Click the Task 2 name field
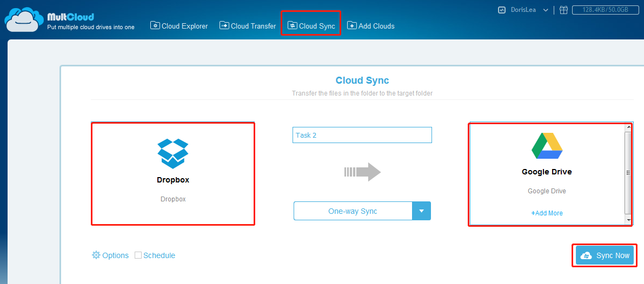Image resolution: width=644 pixels, height=284 pixels. tap(362, 135)
